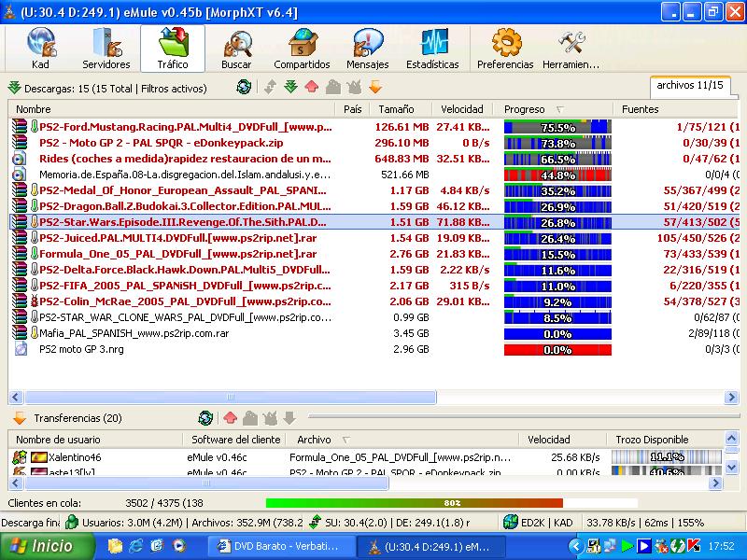Sort transfers by Archivo column

(402, 440)
